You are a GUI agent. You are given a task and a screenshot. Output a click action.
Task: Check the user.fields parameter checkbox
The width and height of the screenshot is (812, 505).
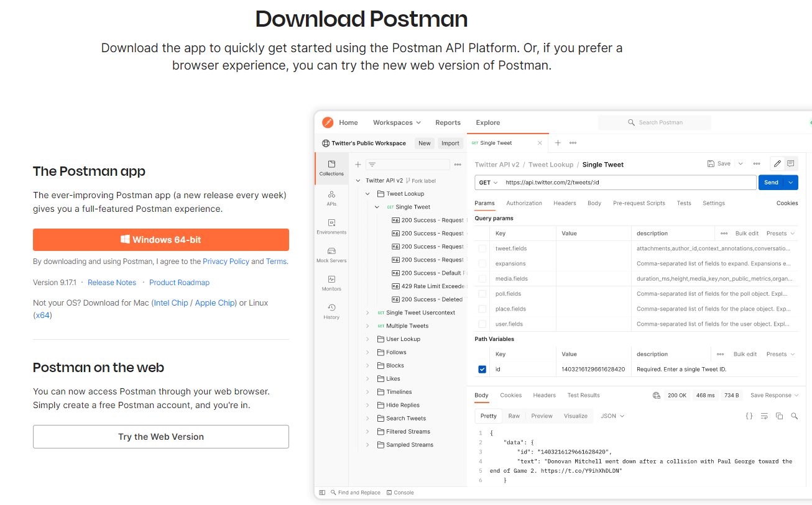pos(482,324)
